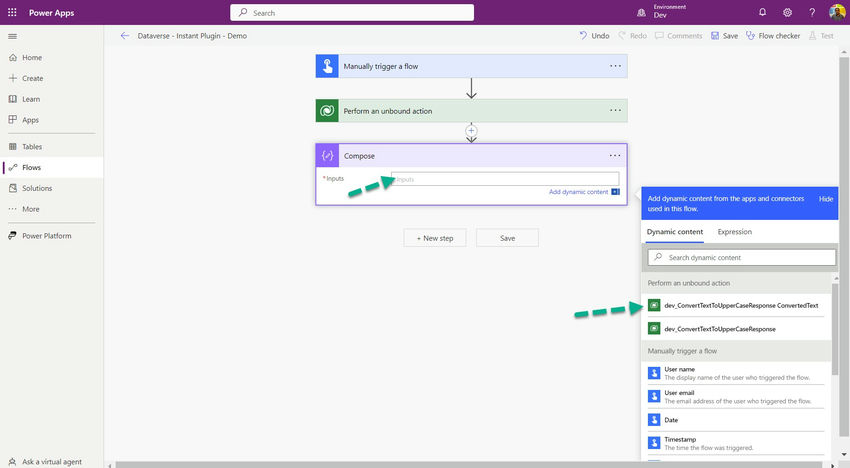Screen dimensions: 850x468
Task: Open ellipsis menu on Manually trigger a flow
Action: [x=615, y=66]
